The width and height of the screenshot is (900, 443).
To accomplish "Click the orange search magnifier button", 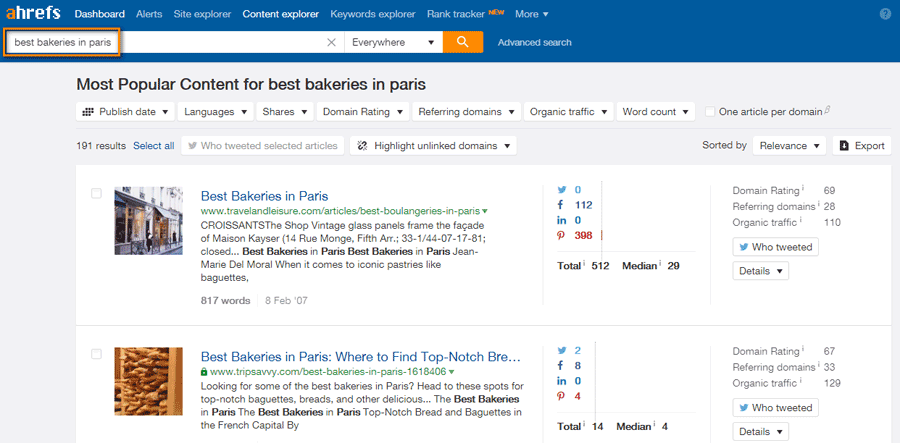I will pos(463,42).
